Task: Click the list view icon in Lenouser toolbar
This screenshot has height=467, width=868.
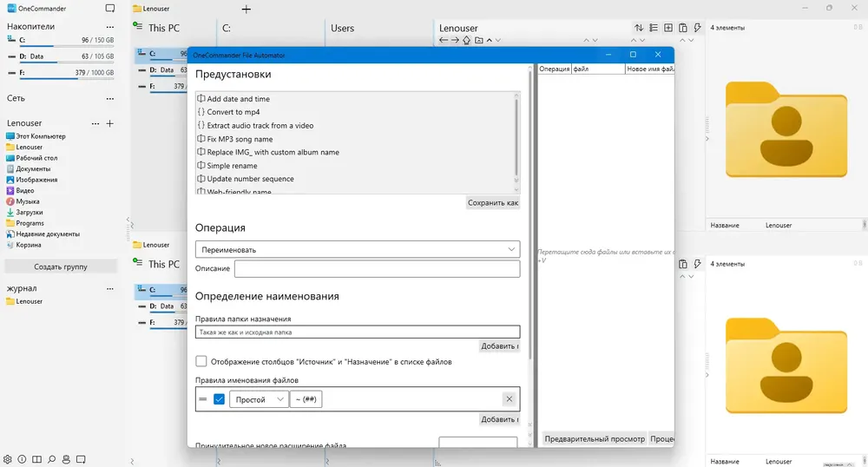Action: 654,28
